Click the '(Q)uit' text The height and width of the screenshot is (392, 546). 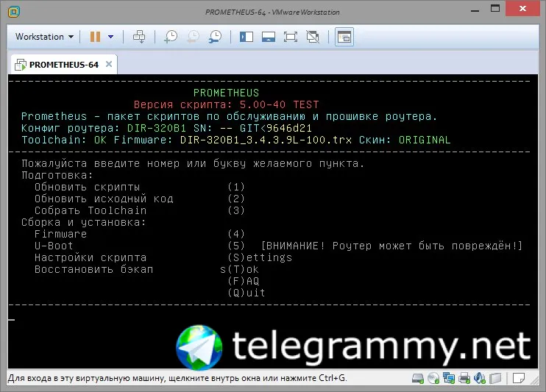point(247,293)
